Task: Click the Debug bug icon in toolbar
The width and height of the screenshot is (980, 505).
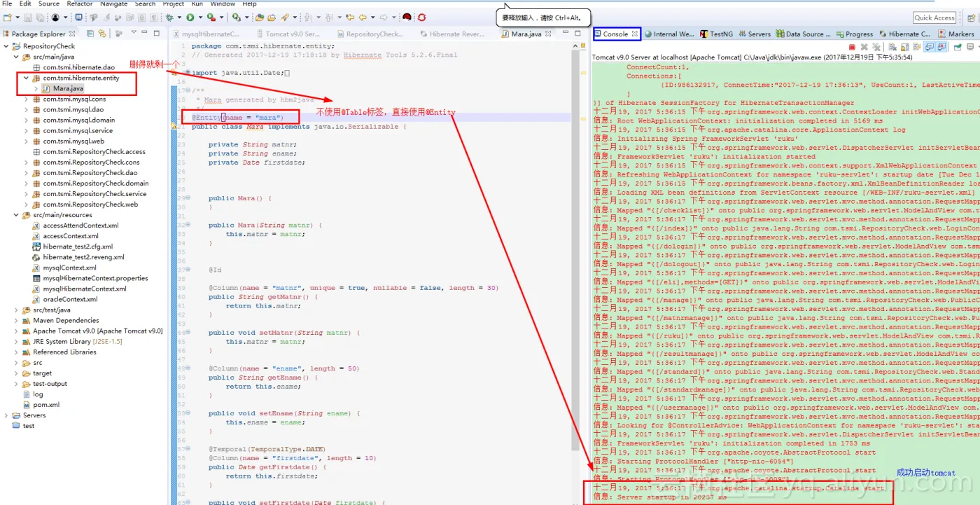Action: [169, 17]
